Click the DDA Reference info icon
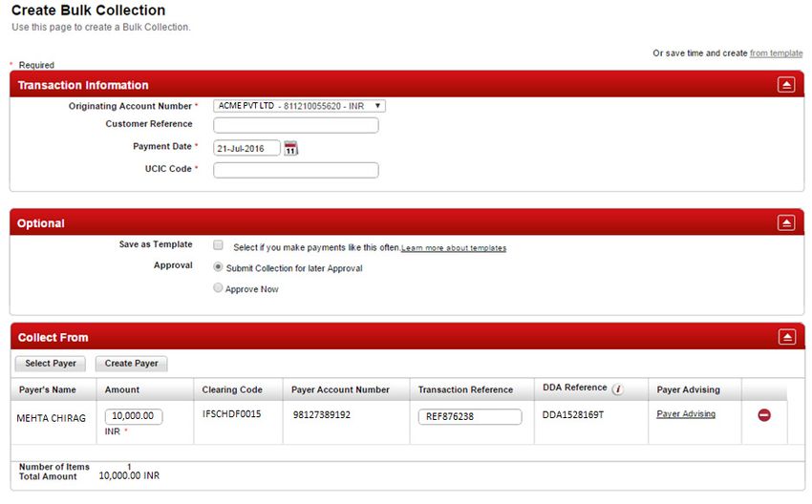Screen dimensions: 812x504 point(617,389)
